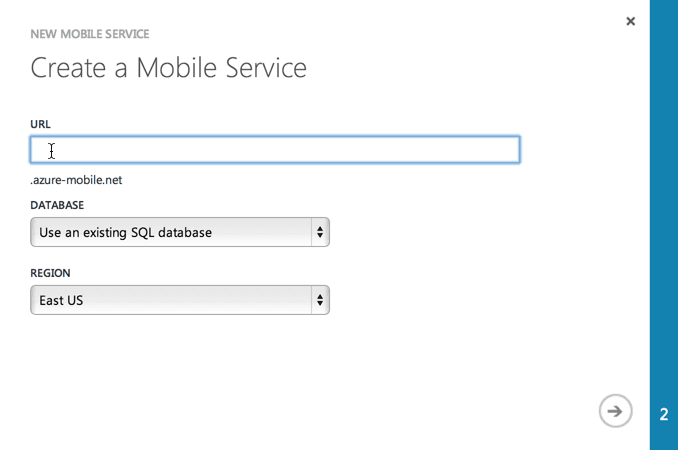Click the NEW MOBILE SERVICE title text

click(90, 34)
